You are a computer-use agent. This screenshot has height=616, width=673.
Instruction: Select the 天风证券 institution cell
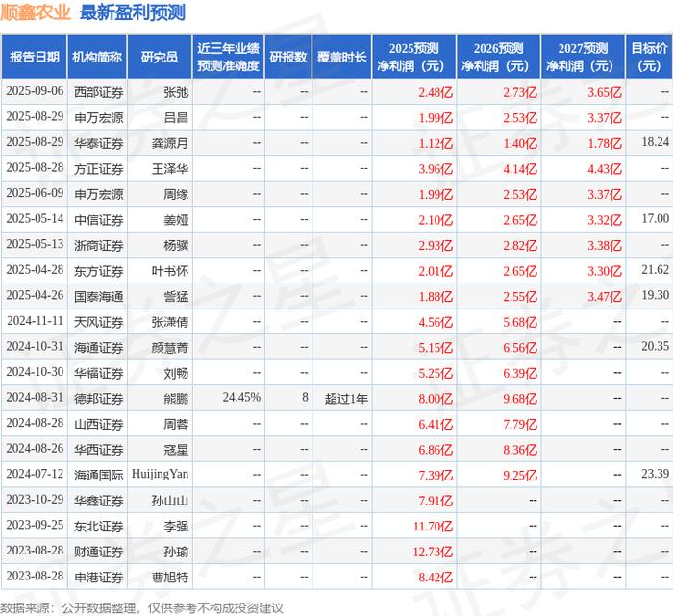[x=99, y=322]
